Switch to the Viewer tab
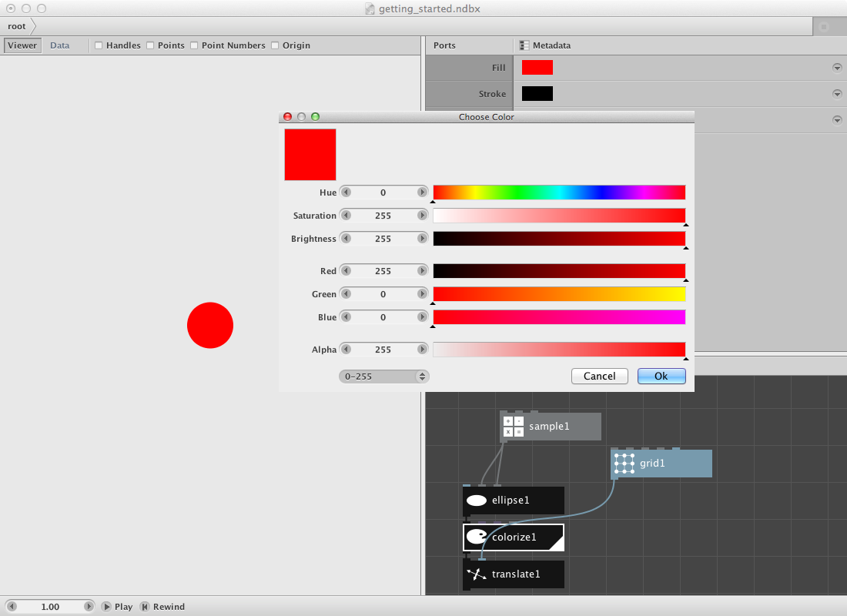This screenshot has height=616, width=847. point(22,45)
